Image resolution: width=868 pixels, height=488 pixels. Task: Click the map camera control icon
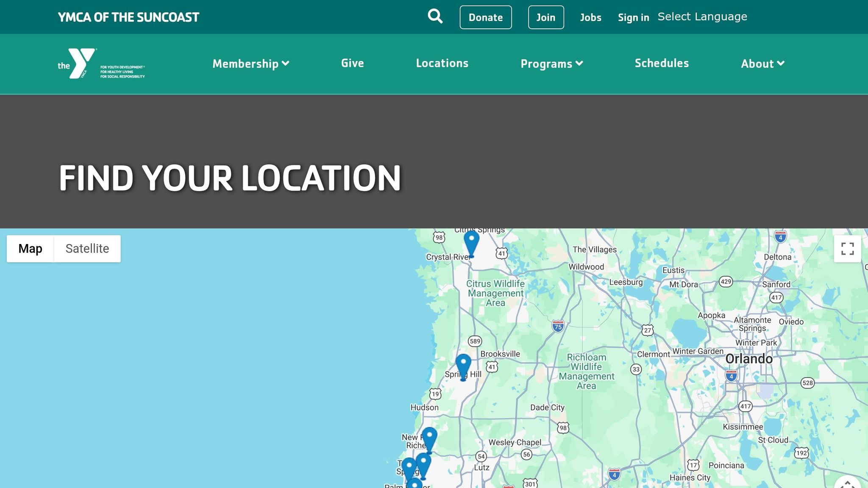coord(847,484)
